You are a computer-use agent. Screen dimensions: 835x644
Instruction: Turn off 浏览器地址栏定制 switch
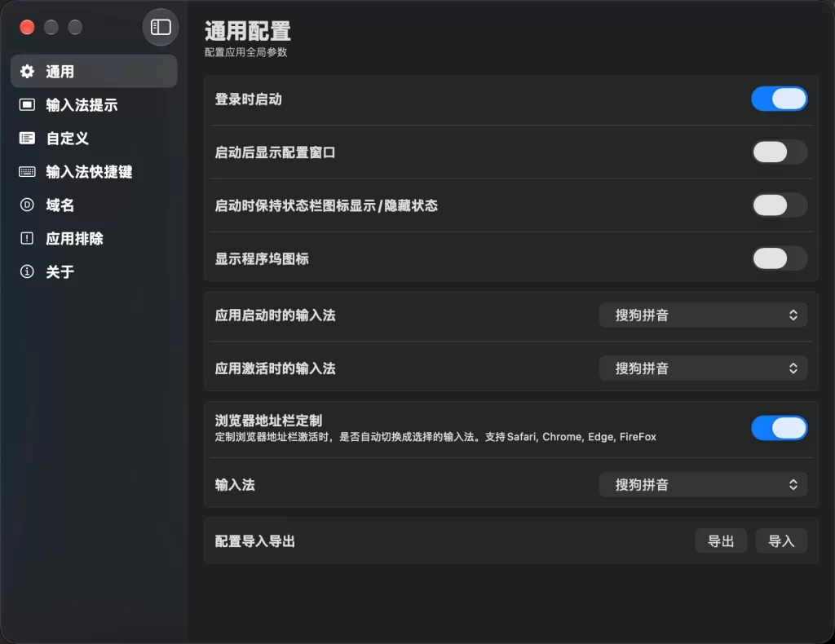pyautogui.click(x=779, y=429)
